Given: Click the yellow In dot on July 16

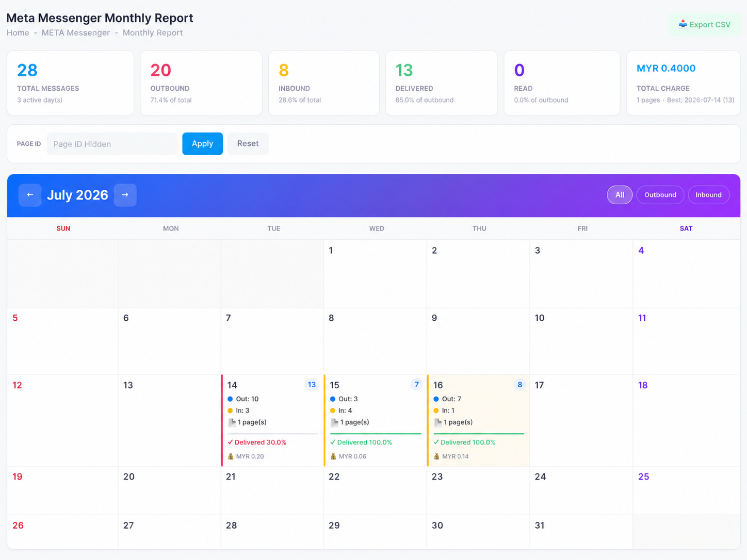Looking at the screenshot, I should pos(436,410).
